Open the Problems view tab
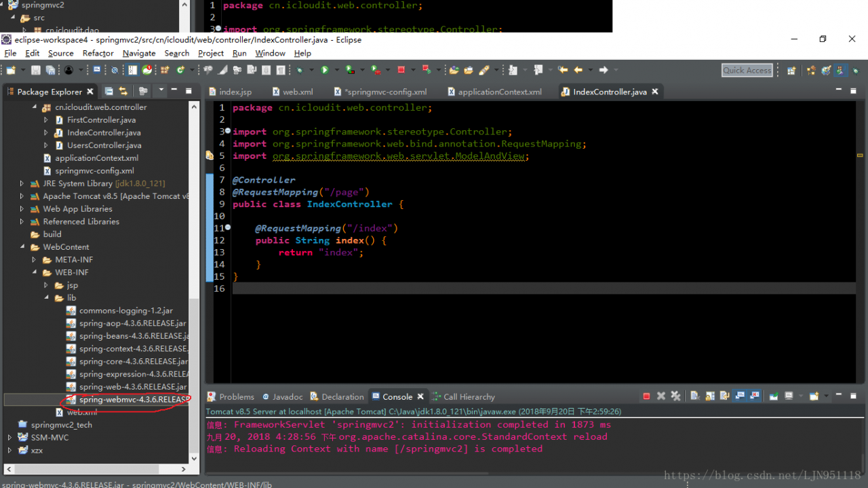Viewport: 868px width, 488px height. [231, 397]
